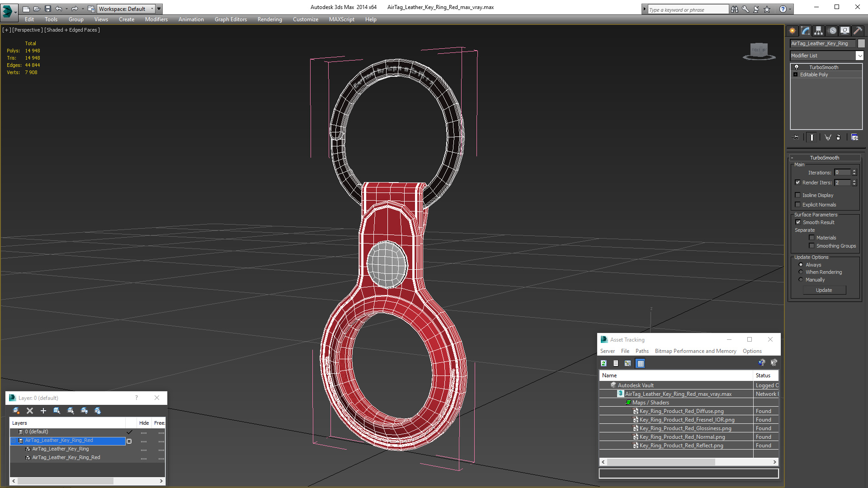Image resolution: width=868 pixels, height=488 pixels.
Task: Click Freeze/Unfreeze All Layers icon
Action: coord(98,411)
